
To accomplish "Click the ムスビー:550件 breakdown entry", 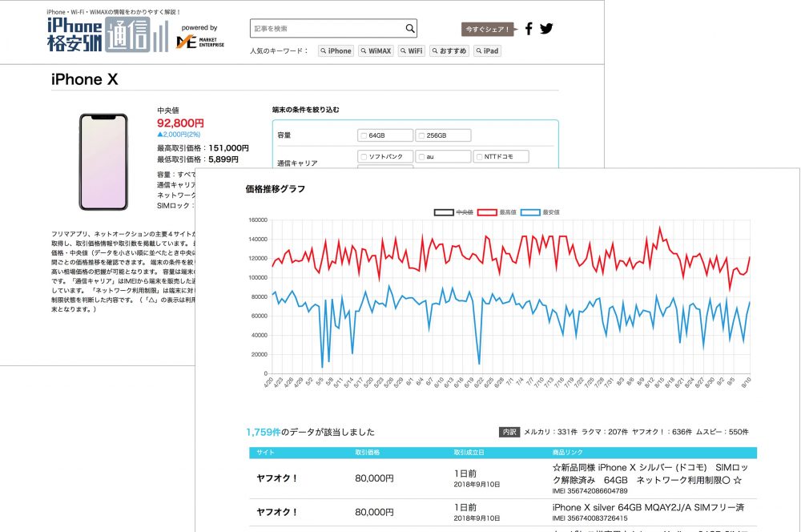I will click(723, 433).
